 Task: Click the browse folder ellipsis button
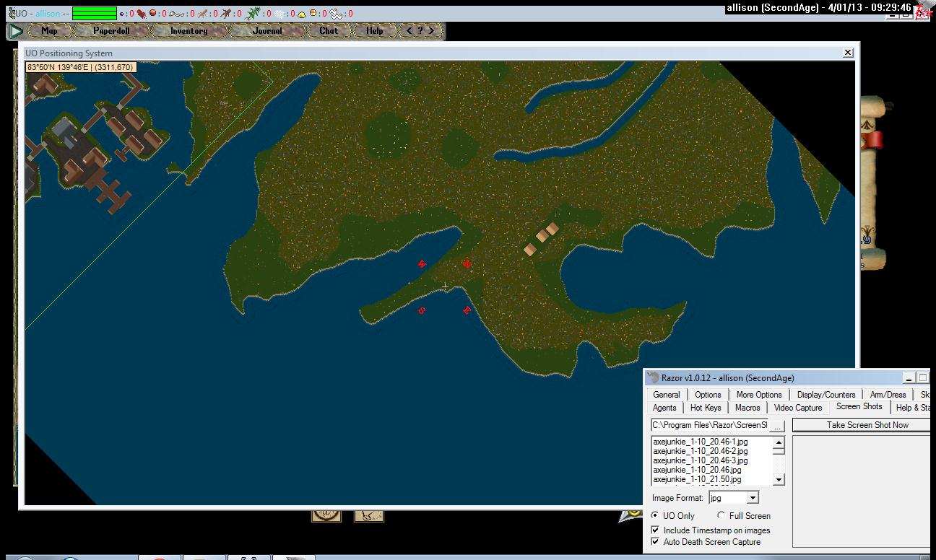click(x=777, y=426)
